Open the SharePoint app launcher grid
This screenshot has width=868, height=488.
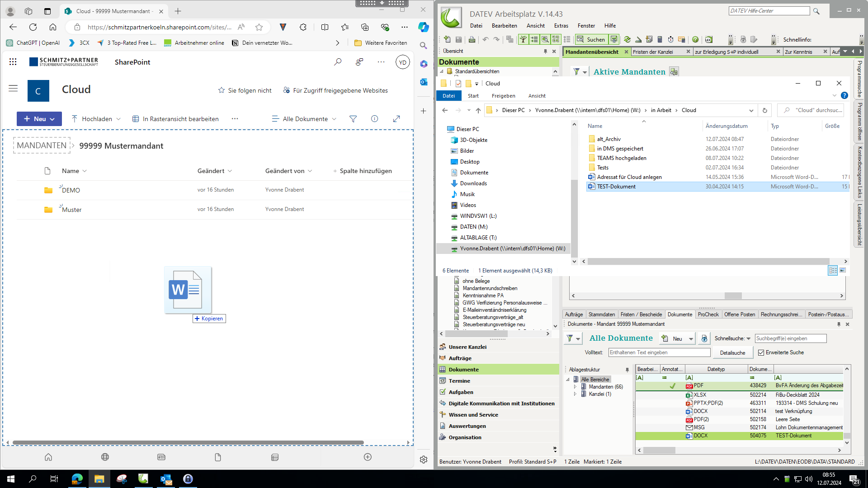click(13, 62)
